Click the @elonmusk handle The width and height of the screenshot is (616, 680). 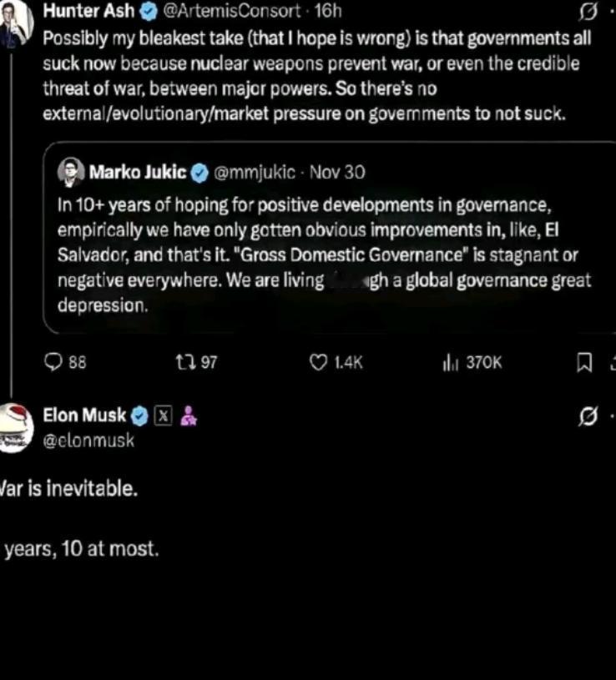88,440
